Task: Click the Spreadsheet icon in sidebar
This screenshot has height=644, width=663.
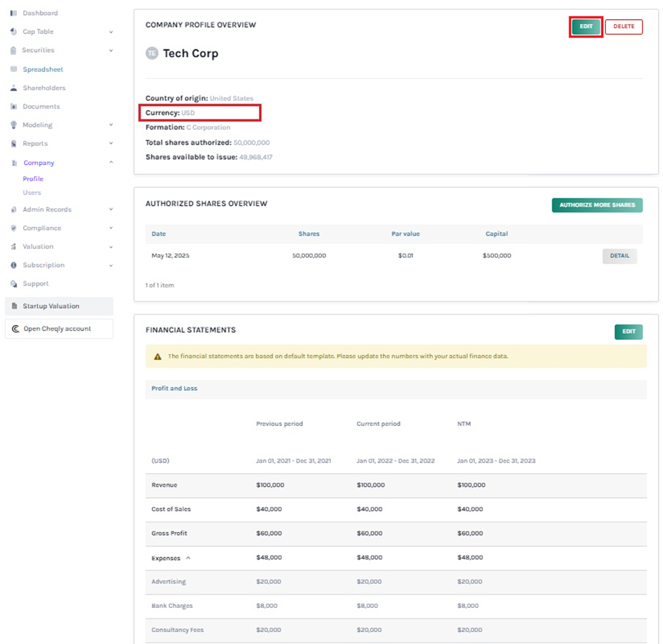Action: click(x=14, y=69)
